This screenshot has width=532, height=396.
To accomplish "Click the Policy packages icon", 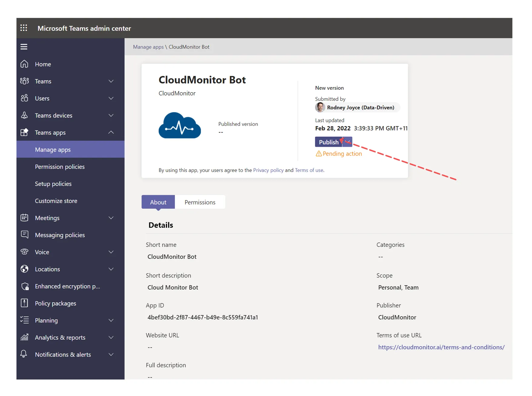I will 24,303.
